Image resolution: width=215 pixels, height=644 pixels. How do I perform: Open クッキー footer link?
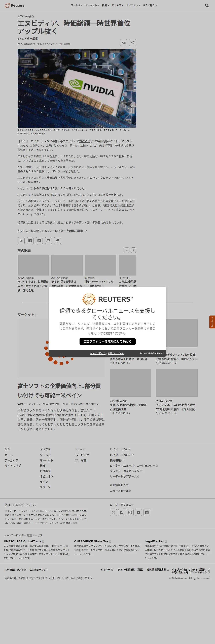click(107, 569)
